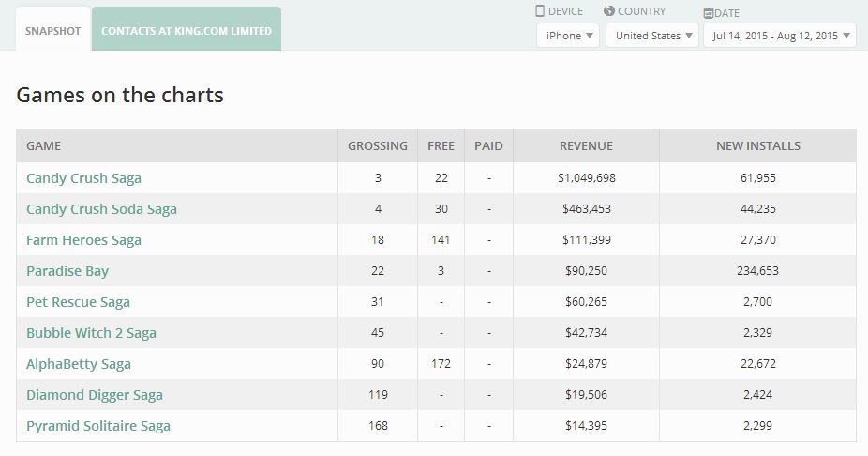Select free rank 141 for Farm Heroes Saga

441,240
